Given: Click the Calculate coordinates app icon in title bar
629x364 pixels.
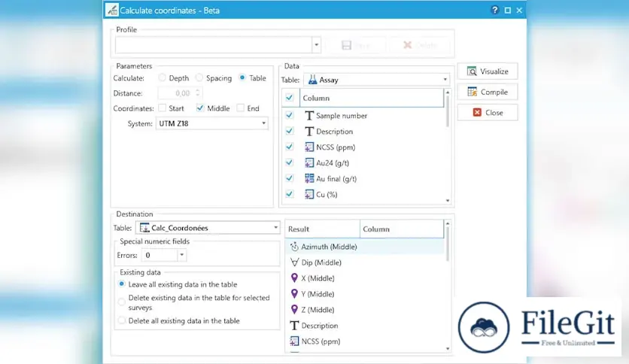Looking at the screenshot, I should pyautogui.click(x=112, y=10).
